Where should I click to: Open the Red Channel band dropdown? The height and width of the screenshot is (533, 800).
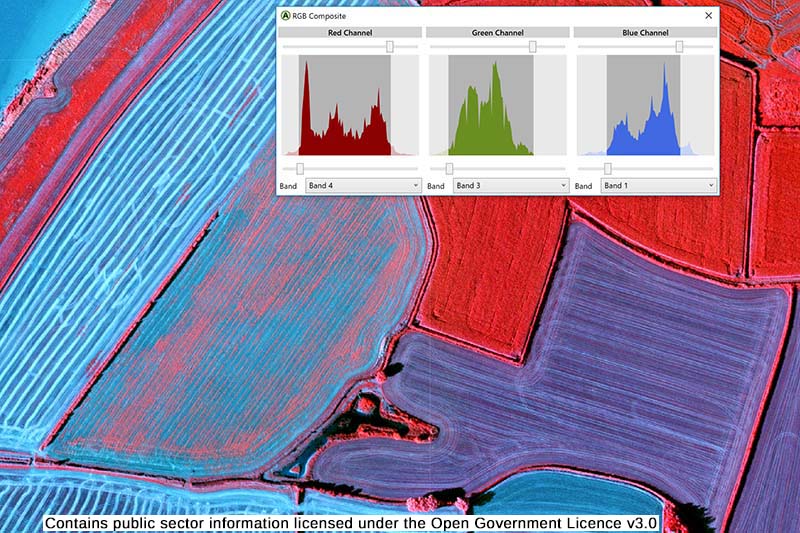point(363,186)
